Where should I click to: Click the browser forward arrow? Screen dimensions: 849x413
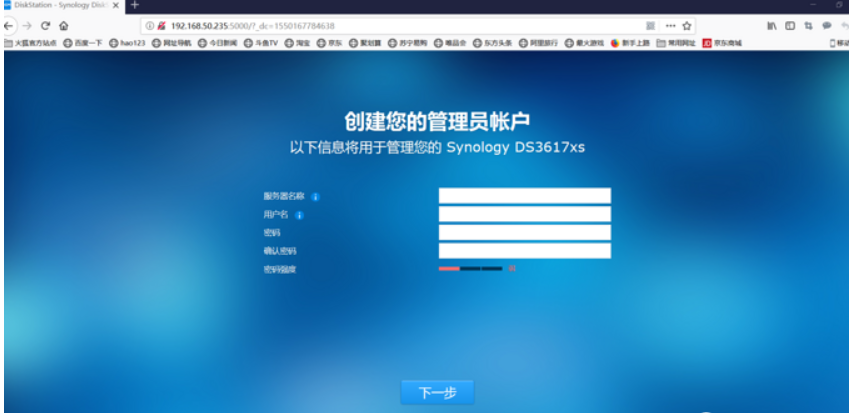click(x=27, y=26)
